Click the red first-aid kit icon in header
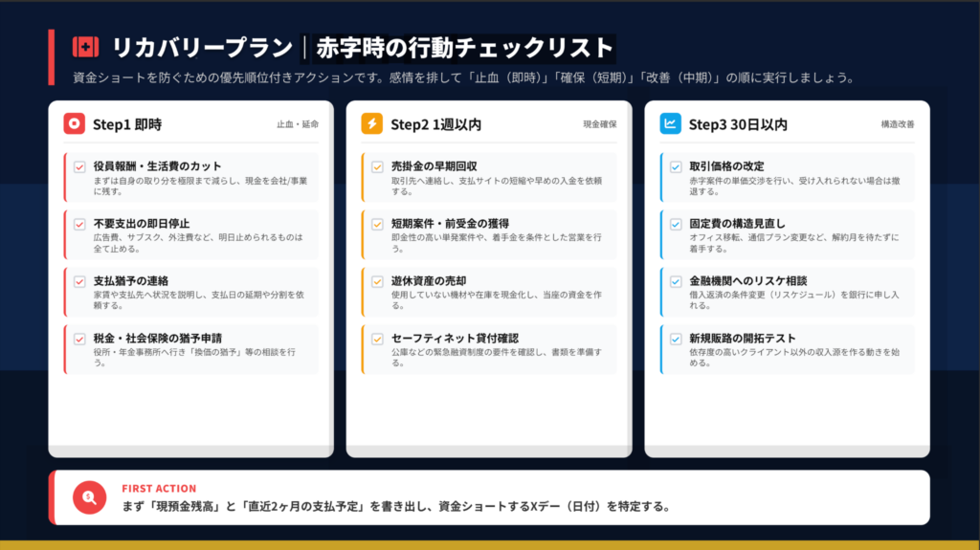The height and width of the screenshot is (550, 980). point(86,47)
